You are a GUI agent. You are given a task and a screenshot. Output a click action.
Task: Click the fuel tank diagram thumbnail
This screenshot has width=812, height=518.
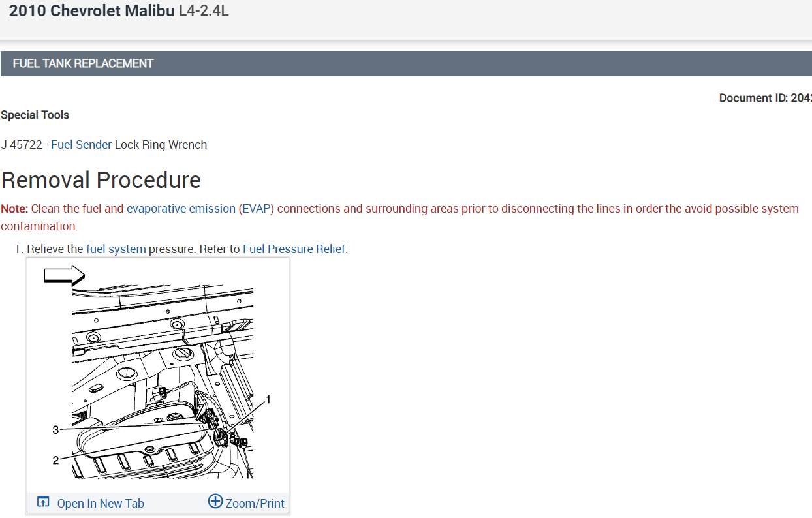pos(157,374)
